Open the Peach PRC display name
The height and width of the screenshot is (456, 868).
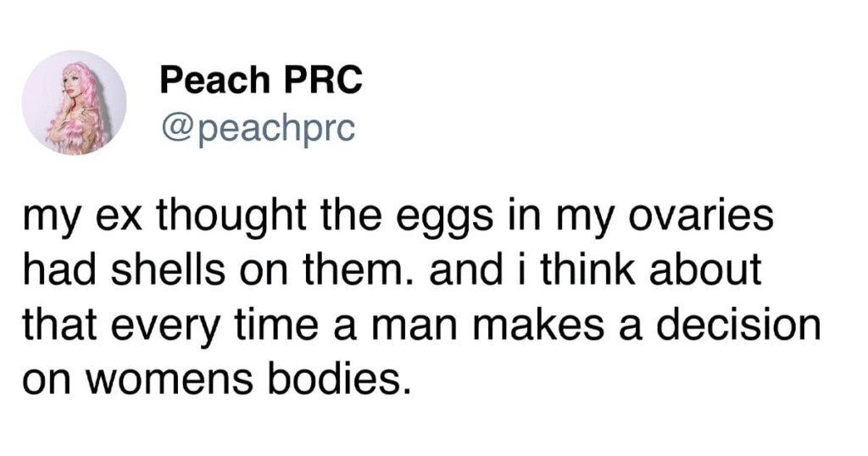261,81
